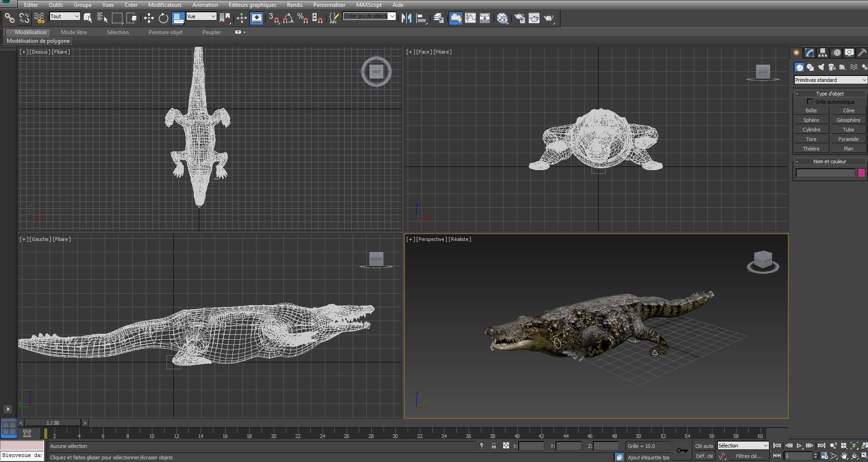Open the Primitives standard dropdown
Viewport: 868px width, 462px height.
pyautogui.click(x=831, y=80)
